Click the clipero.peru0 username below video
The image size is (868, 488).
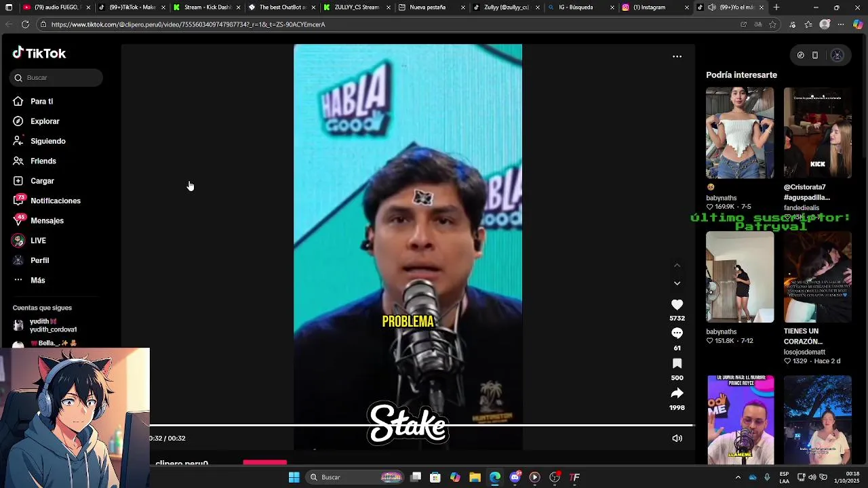182,464
